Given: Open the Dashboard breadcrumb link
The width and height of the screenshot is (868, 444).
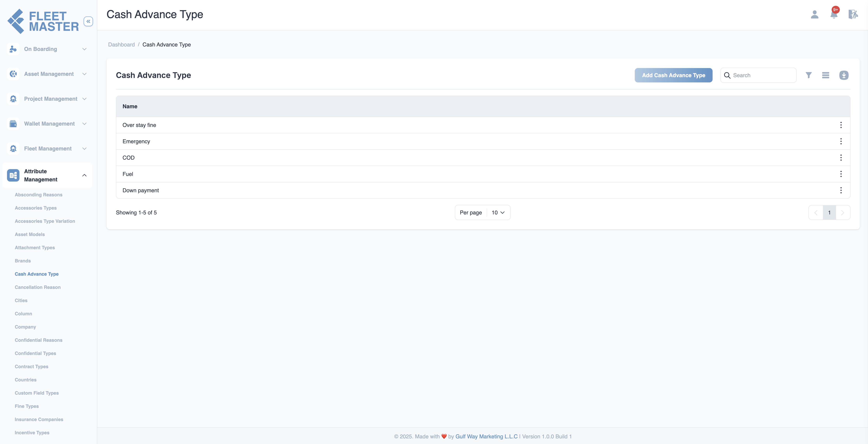Looking at the screenshot, I should 121,45.
